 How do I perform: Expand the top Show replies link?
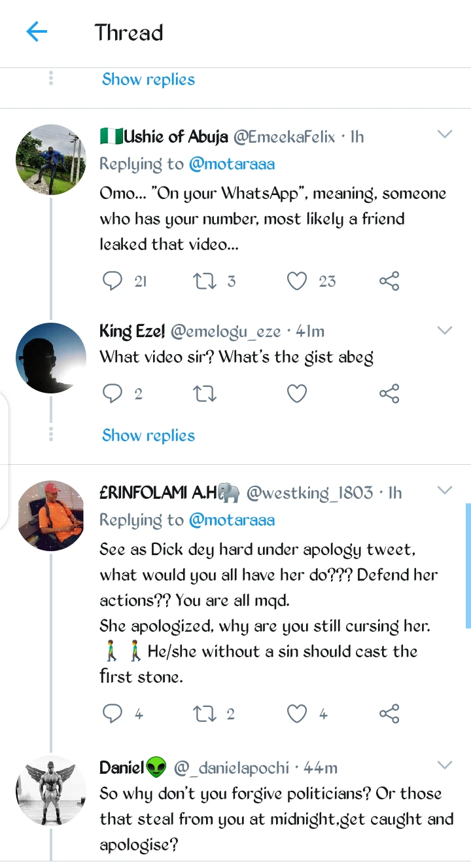[148, 79]
